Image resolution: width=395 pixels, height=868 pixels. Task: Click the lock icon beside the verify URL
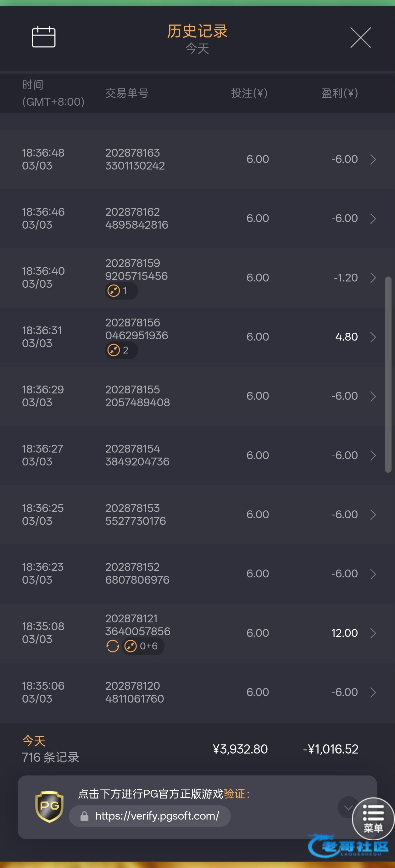84,816
